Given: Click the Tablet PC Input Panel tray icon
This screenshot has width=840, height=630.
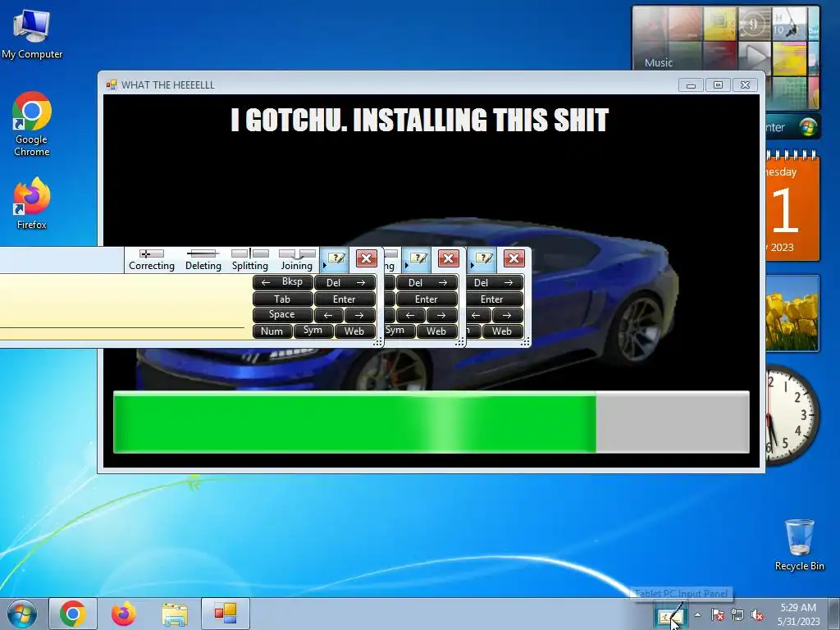Looking at the screenshot, I should point(669,616).
